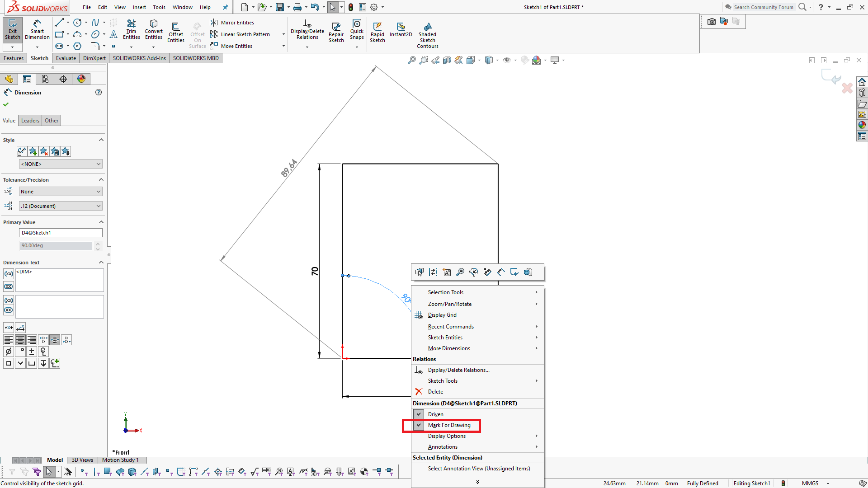Screen dimensions: 868x488
Task: Click Delete in the context menu
Action: tap(435, 392)
